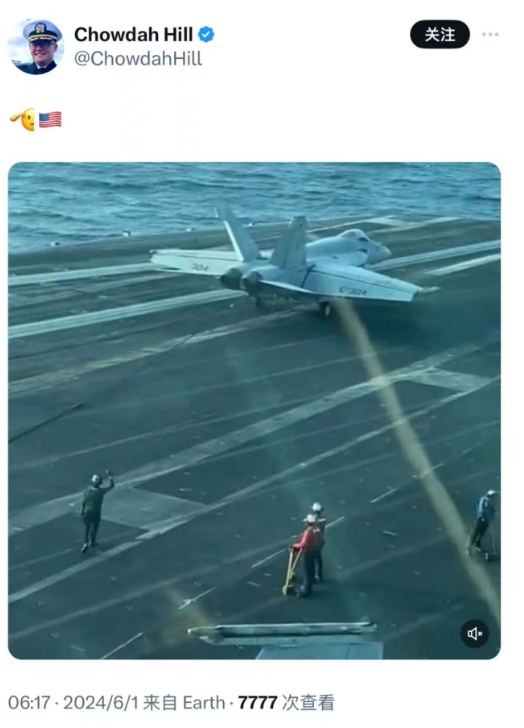Click the saluting face emoji
524x728 pixels.
[23, 120]
